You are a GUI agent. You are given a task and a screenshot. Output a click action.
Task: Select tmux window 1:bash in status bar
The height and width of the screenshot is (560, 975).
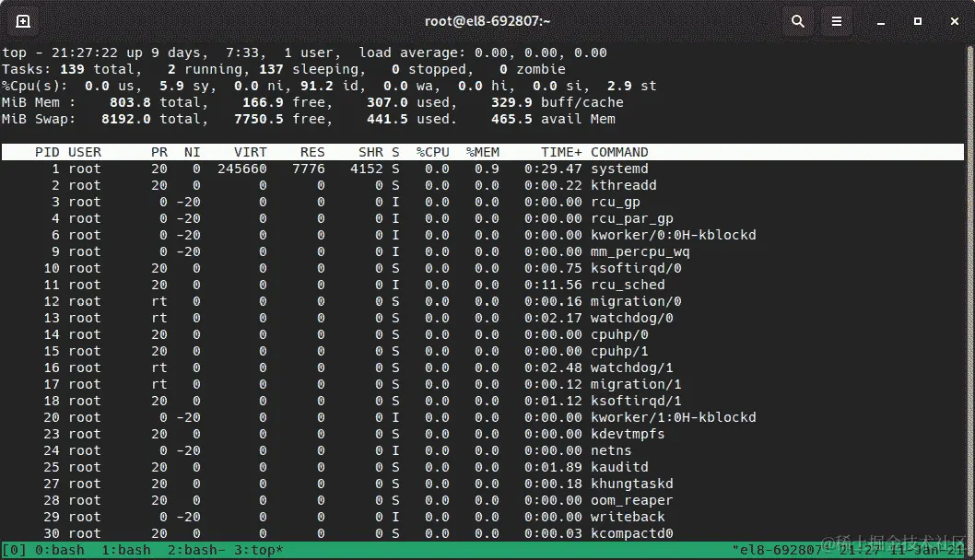click(x=126, y=550)
